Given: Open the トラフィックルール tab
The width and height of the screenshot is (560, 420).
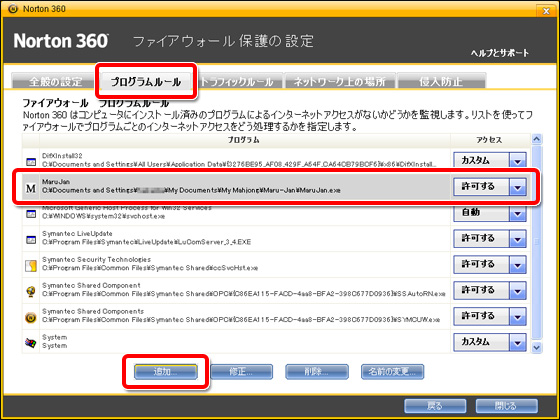Looking at the screenshot, I should click(238, 81).
